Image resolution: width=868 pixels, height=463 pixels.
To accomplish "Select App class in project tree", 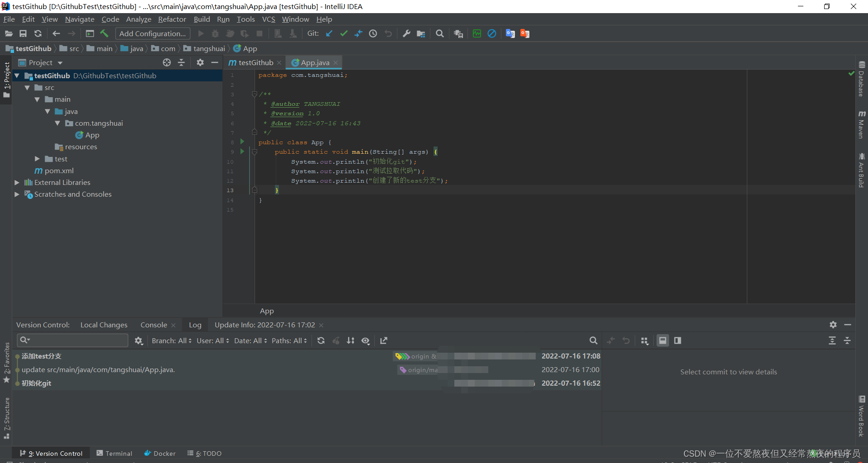I will coord(87,135).
